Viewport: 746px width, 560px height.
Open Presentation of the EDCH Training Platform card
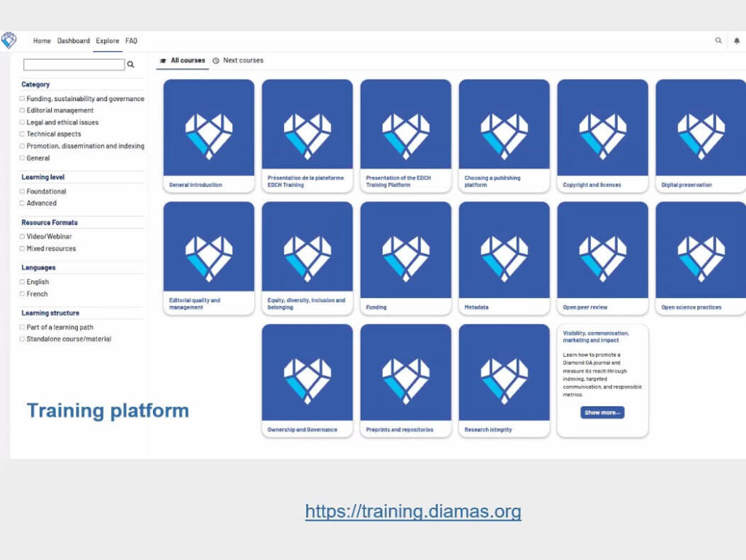coord(406,135)
